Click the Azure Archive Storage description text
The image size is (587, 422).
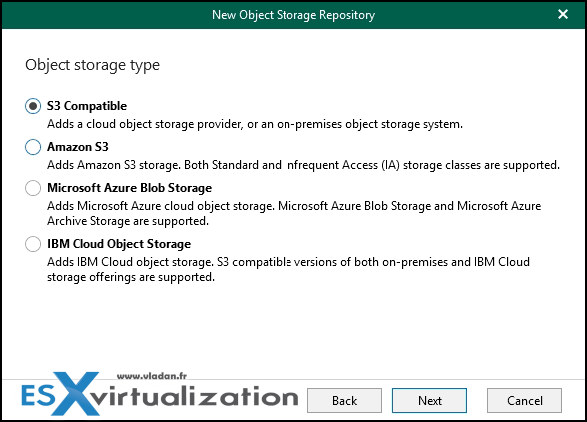pos(294,213)
